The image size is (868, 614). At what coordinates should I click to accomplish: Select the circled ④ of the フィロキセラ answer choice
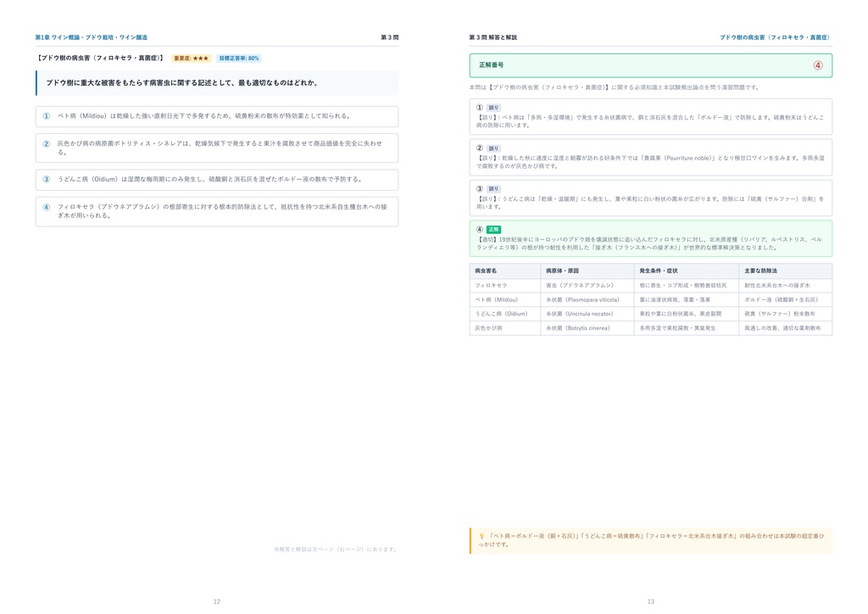pos(47,207)
